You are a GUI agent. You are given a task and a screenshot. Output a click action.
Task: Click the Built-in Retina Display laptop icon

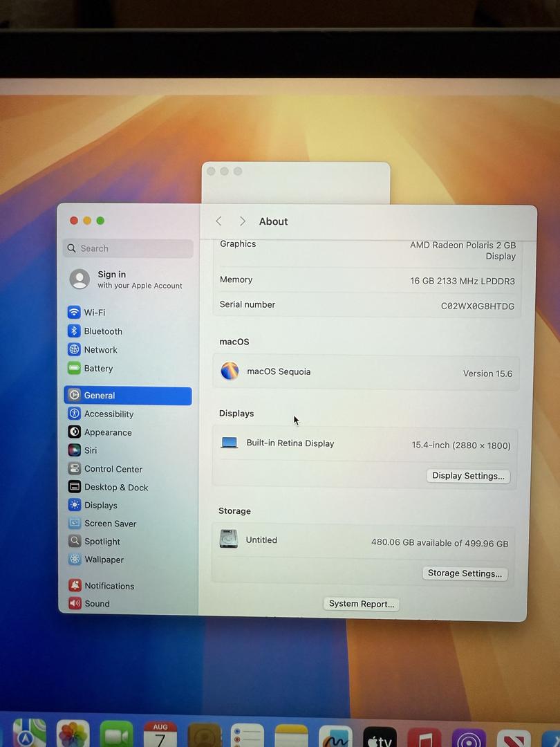(229, 443)
